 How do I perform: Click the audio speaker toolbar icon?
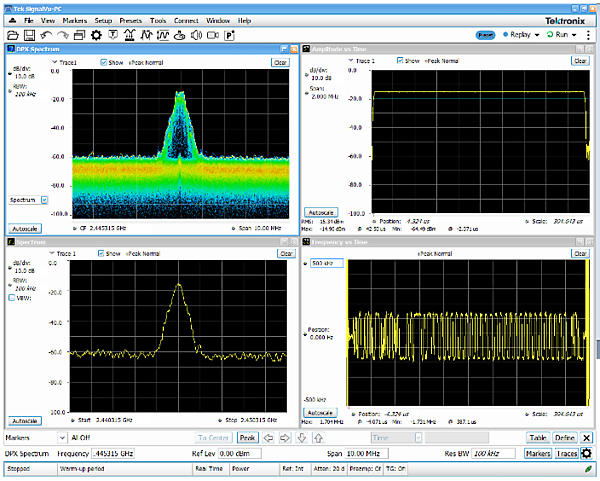[x=196, y=35]
